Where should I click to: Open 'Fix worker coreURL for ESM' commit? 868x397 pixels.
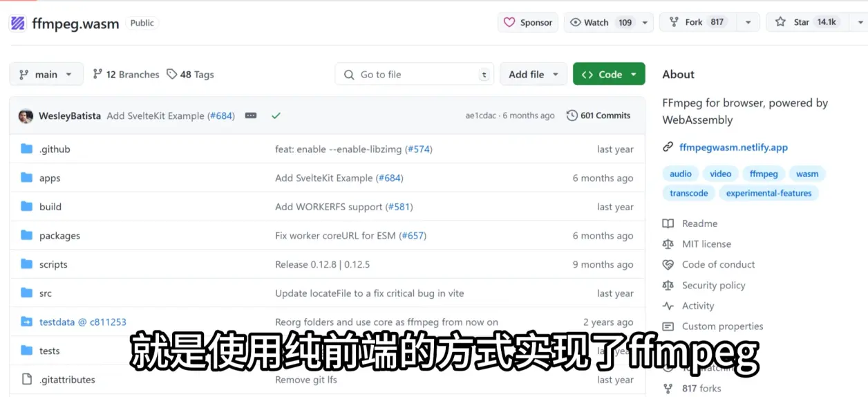[335, 236]
